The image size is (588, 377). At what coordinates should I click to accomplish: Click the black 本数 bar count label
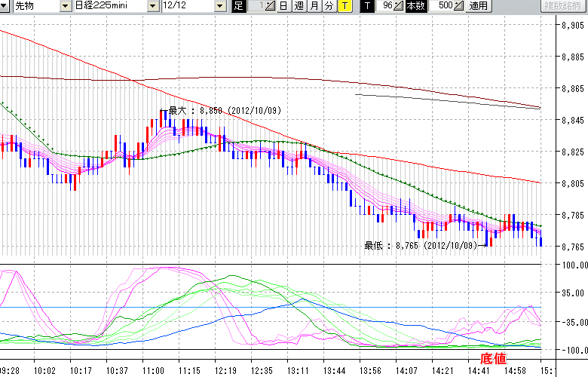click(x=415, y=6)
